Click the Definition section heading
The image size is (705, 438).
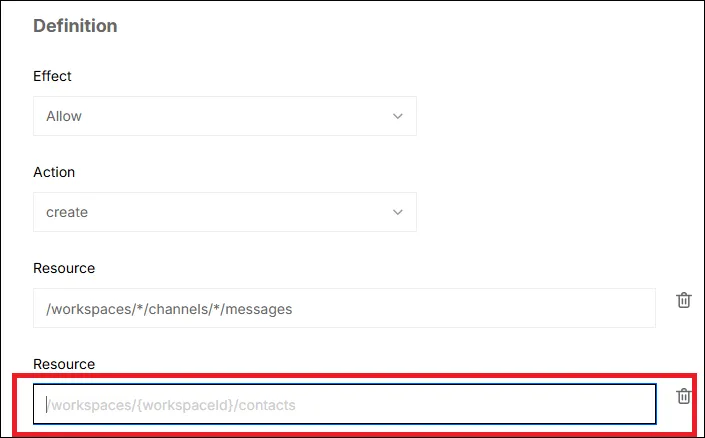tap(75, 26)
